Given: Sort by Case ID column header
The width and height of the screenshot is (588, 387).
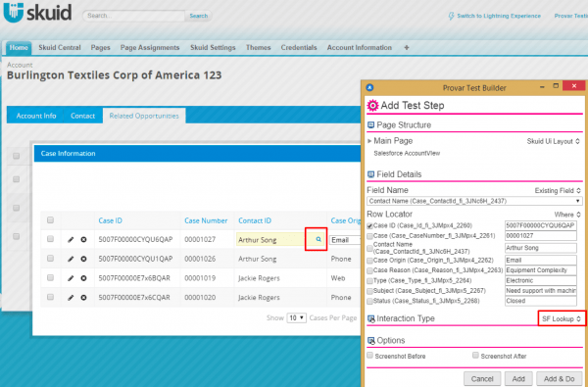Looking at the screenshot, I should 110,220.
